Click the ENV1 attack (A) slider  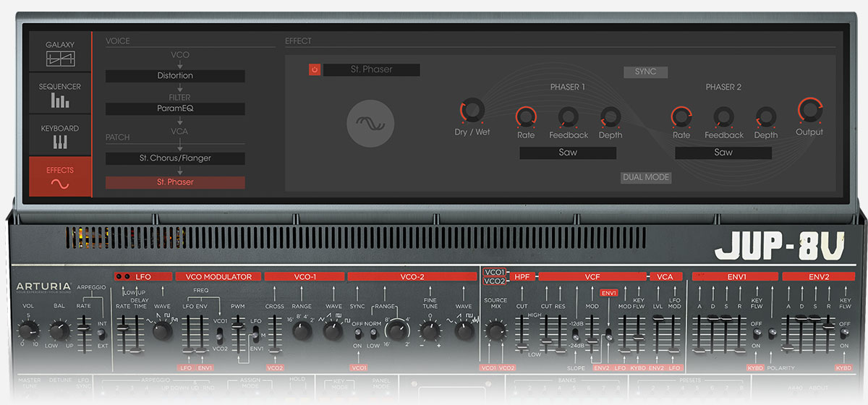(699, 334)
